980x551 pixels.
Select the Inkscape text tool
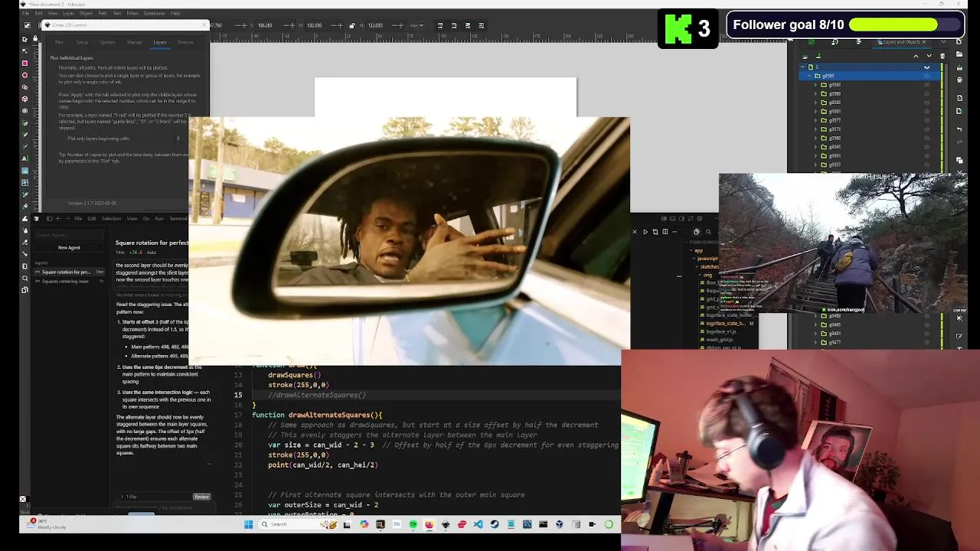pos(25,158)
